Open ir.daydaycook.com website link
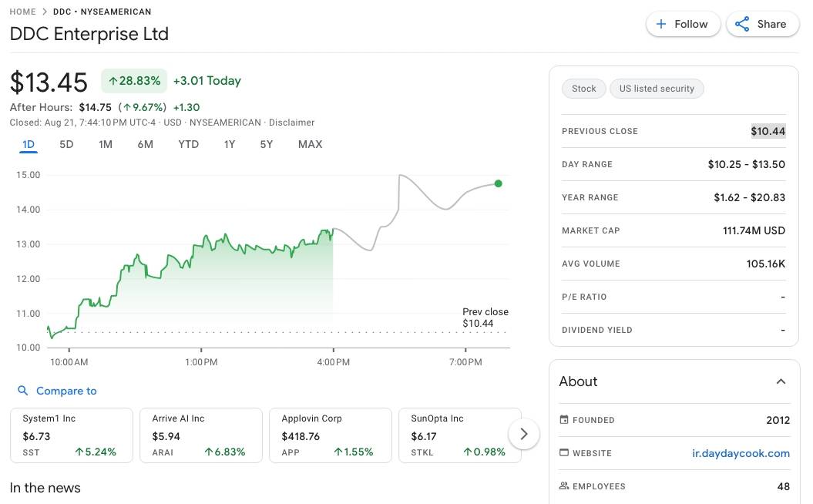Image resolution: width=813 pixels, height=504 pixels. (741, 453)
